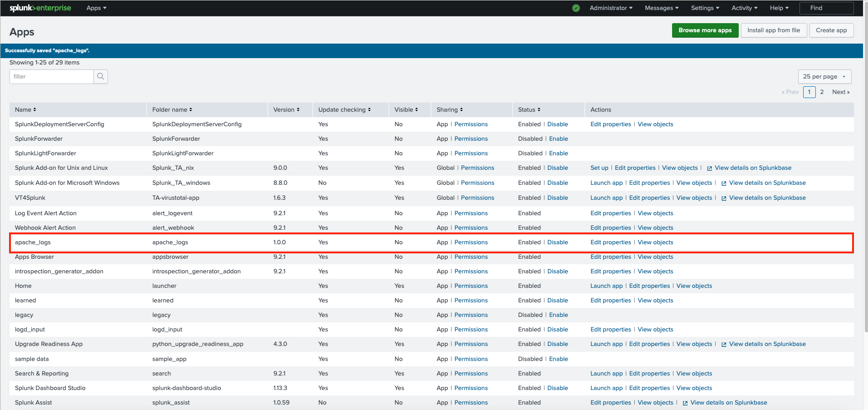The image size is (868, 410).
Task: Open Permissions for Splunk Assist
Action: pyautogui.click(x=471, y=402)
